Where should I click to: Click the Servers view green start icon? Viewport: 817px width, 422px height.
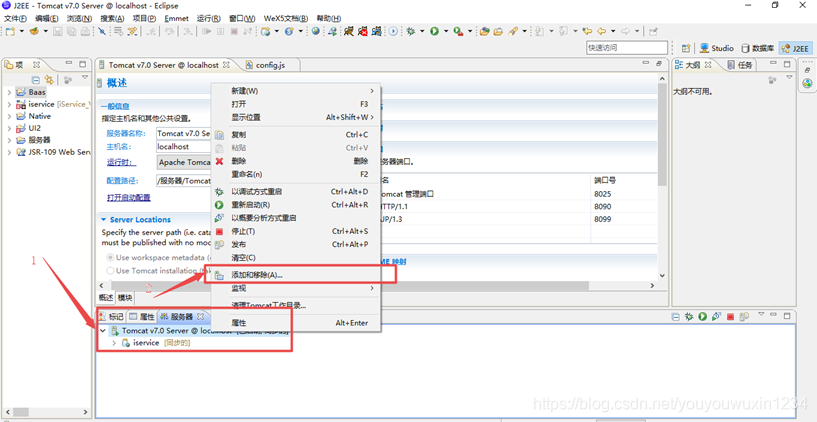pyautogui.click(x=702, y=316)
